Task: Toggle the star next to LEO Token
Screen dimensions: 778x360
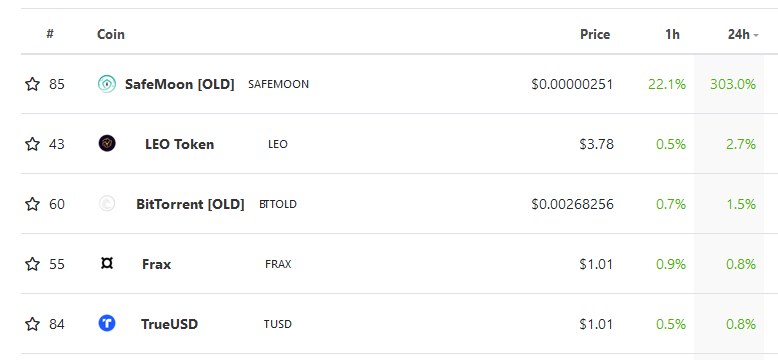Action: [32, 144]
